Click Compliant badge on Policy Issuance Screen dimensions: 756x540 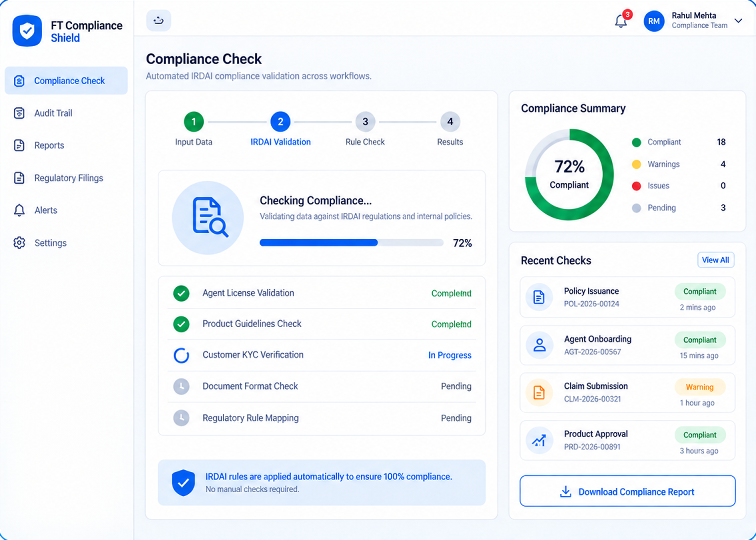700,291
